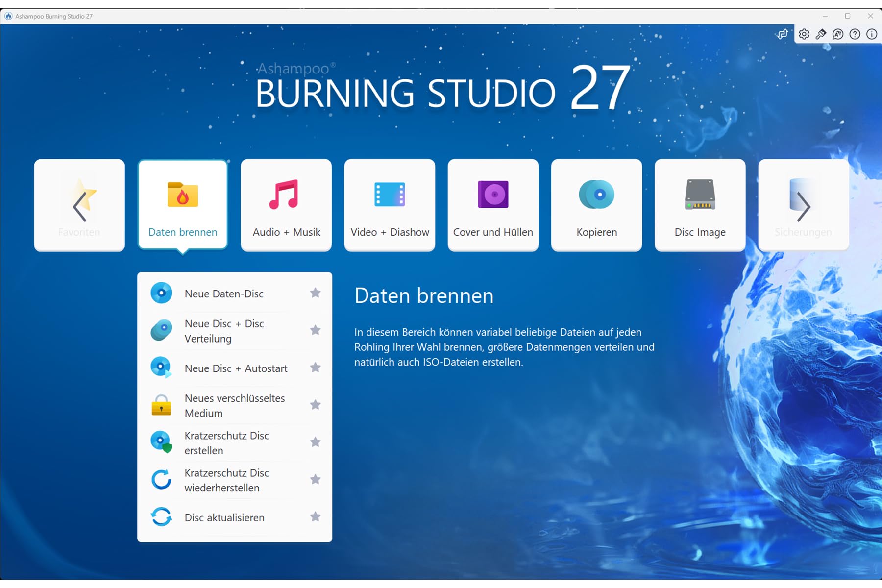Toggle favorite star for Kratzerschutz Disc wiederherstellen

coord(315,479)
